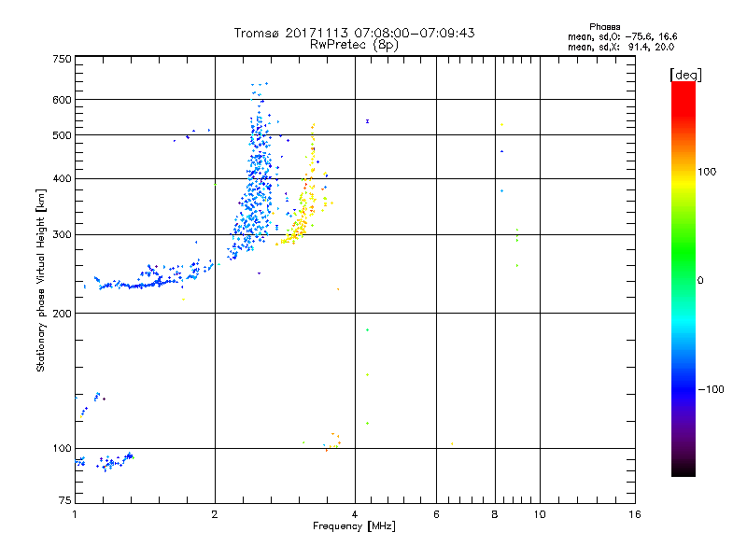This screenshot has height=560, width=747.
Task: Click the x-axis '8' tick label
Action: (x=495, y=514)
